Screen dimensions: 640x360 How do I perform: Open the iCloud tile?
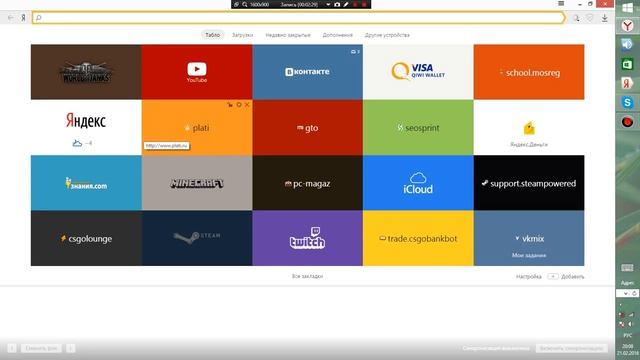418,183
